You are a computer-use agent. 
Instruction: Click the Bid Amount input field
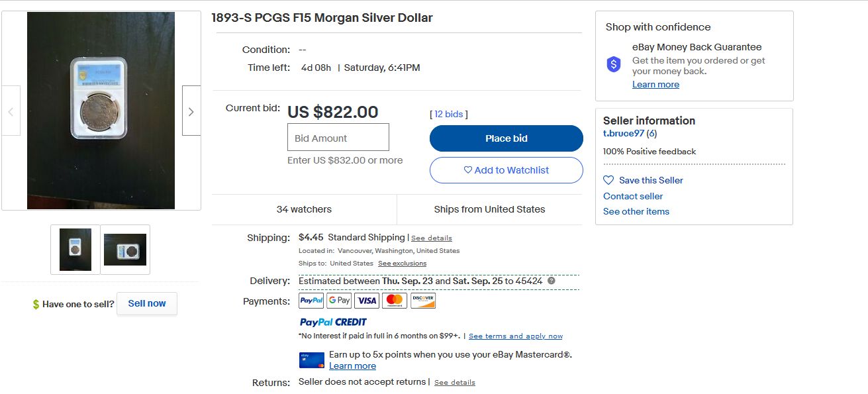338,138
